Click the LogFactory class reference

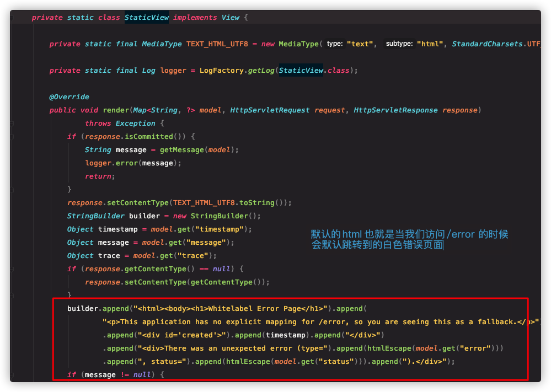(221, 71)
